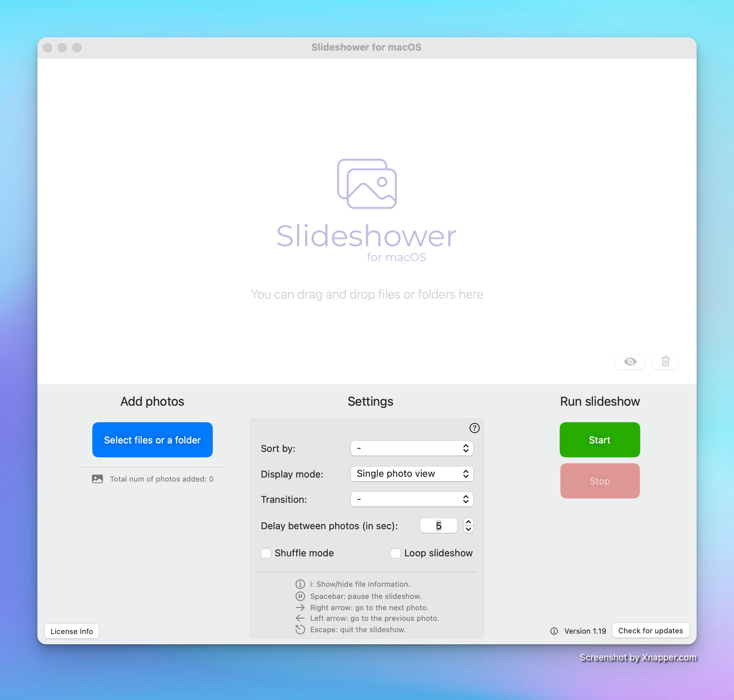Click Select files or a folder button
Screen dimensions: 734x700
pos(152,439)
